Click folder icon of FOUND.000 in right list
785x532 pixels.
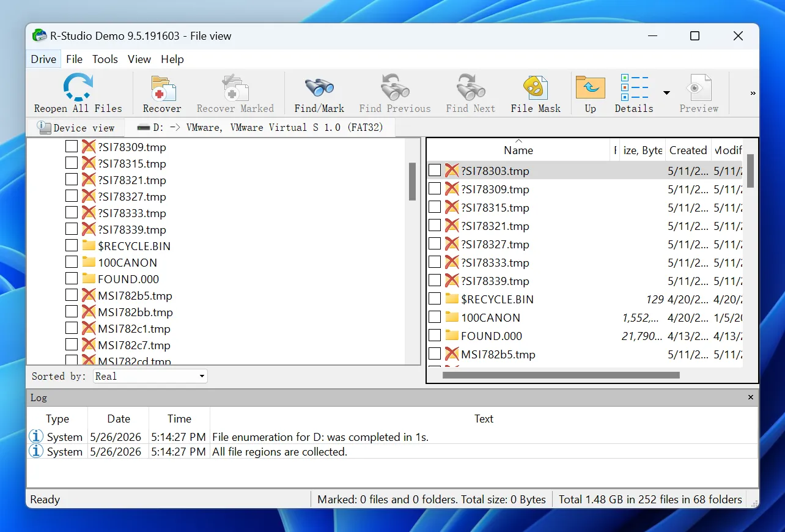click(x=452, y=336)
